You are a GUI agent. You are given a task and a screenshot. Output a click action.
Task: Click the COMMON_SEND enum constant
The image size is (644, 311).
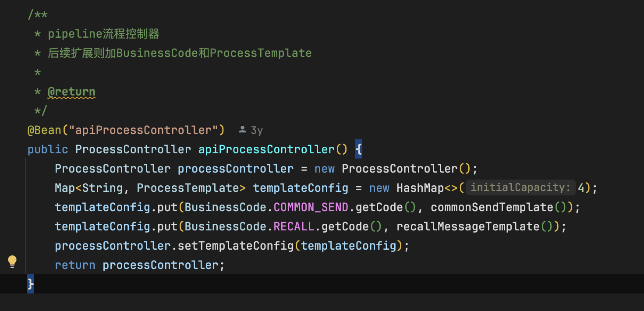311,207
